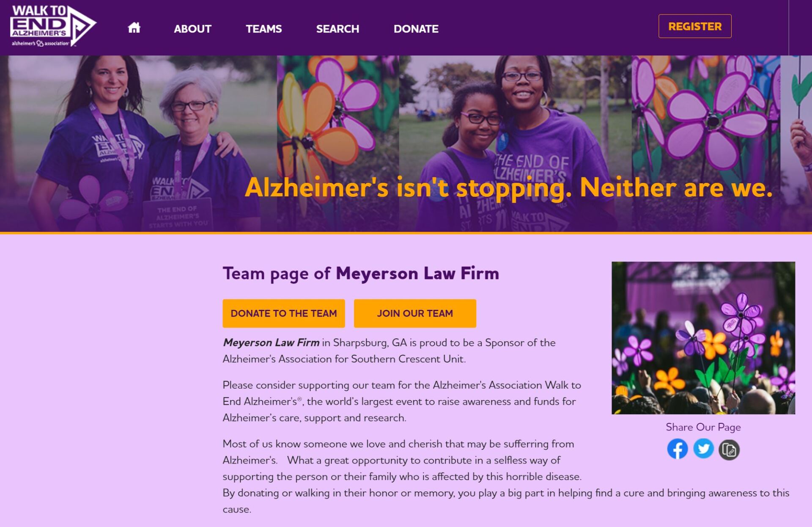Viewport: 812px width, 527px height.
Task: Go to the home page icon
Action: click(x=134, y=28)
